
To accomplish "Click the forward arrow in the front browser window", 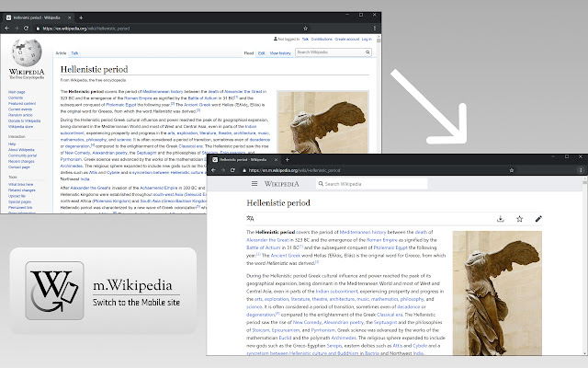I will [x=222, y=170].
